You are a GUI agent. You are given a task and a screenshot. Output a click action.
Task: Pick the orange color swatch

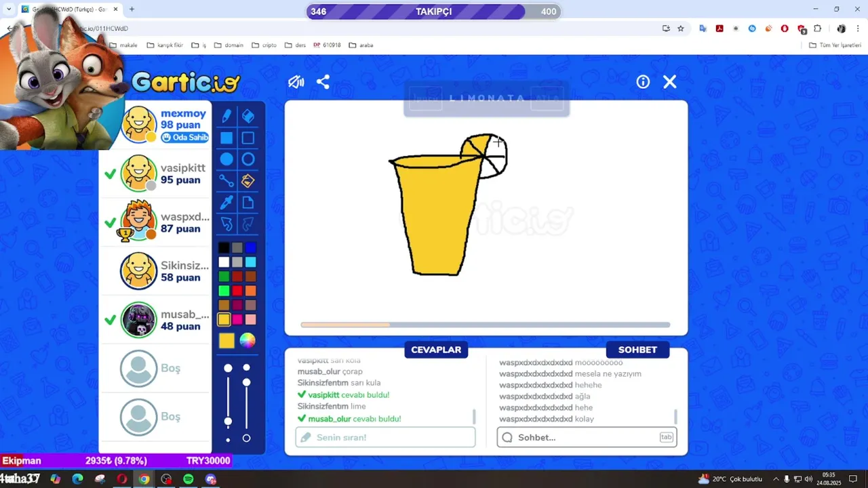pos(251,291)
